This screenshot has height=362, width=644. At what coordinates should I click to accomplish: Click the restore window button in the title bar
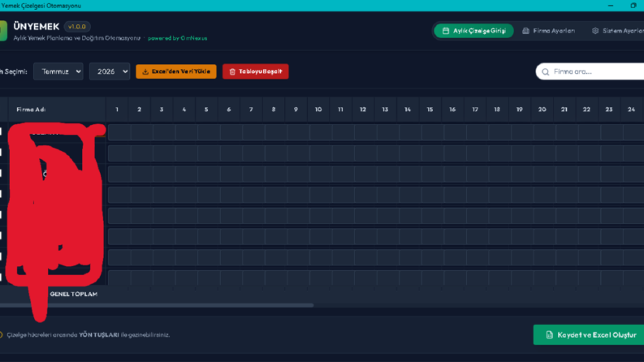pos(633,6)
